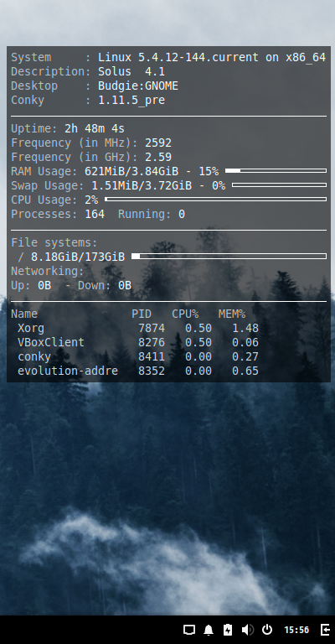Image resolution: width=335 pixels, height=644 pixels.
Task: Click the MEM% column header
Action: [x=232, y=314]
